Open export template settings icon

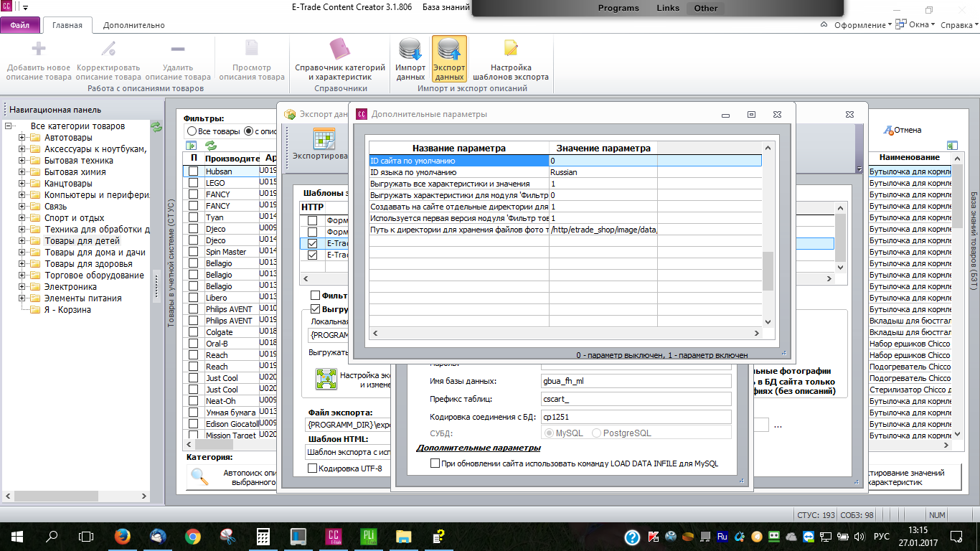pyautogui.click(x=511, y=49)
